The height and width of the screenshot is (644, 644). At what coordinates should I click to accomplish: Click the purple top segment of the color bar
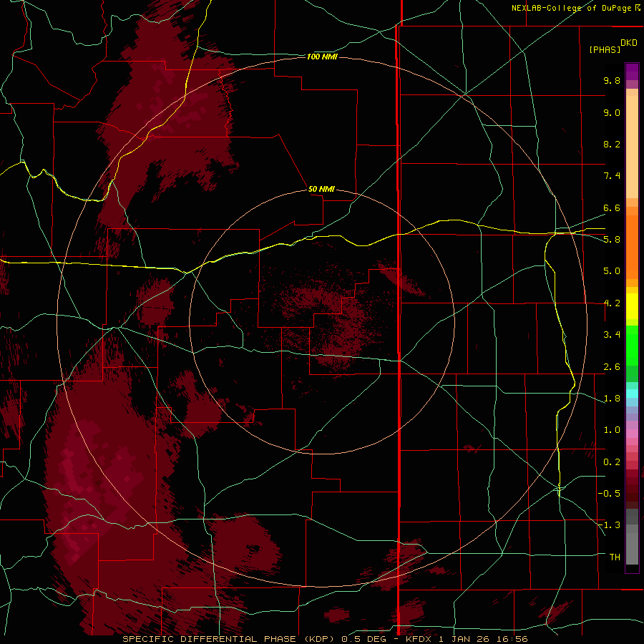632,72
